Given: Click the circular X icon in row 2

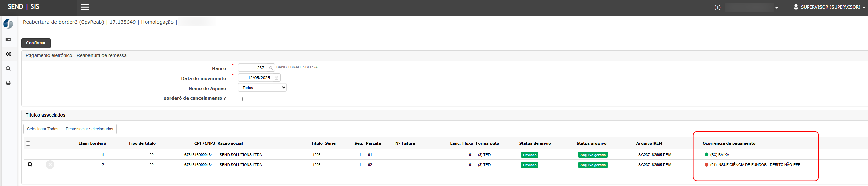Looking at the screenshot, I should (50, 165).
